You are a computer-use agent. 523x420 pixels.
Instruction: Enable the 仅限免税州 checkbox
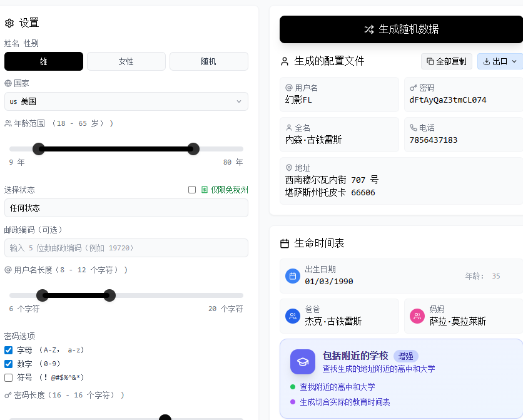click(192, 189)
